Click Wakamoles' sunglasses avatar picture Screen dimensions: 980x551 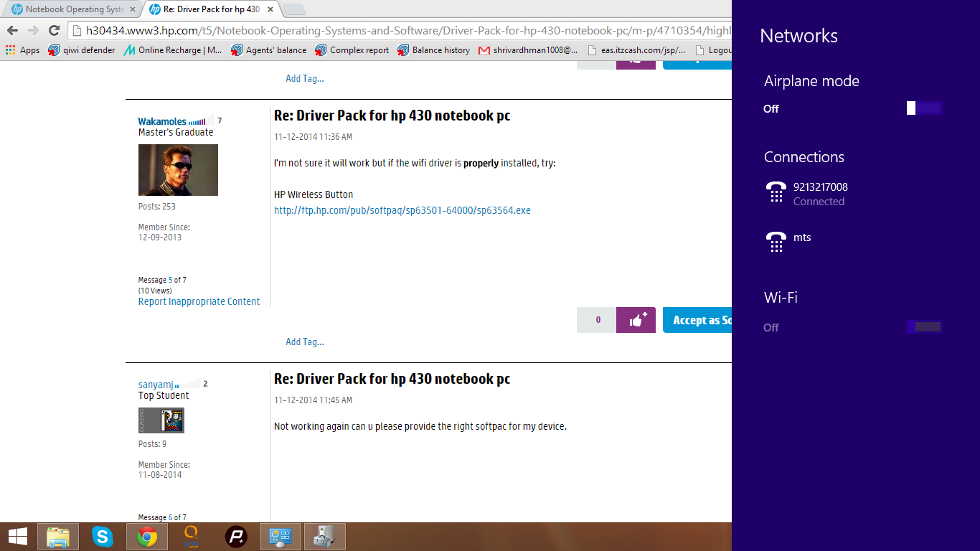coord(178,170)
